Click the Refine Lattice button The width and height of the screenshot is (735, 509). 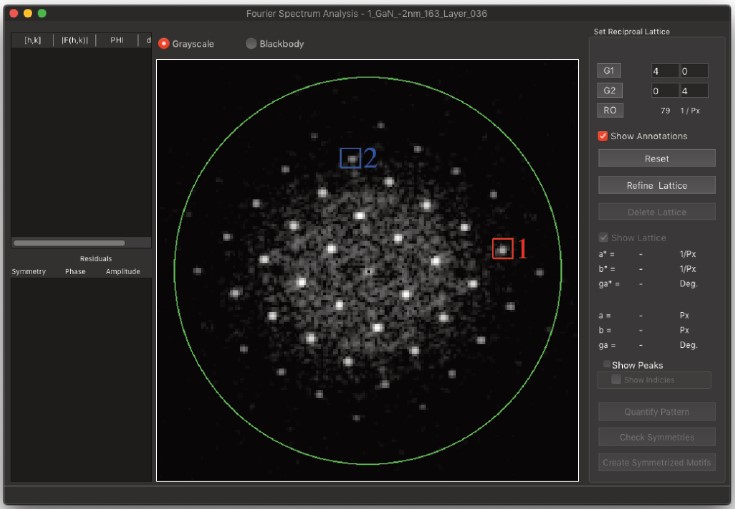[656, 185]
